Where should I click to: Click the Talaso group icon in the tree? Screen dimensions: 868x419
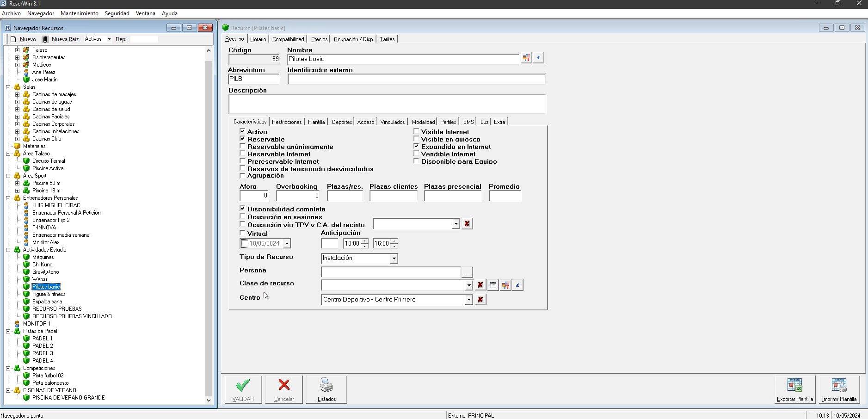click(x=26, y=50)
